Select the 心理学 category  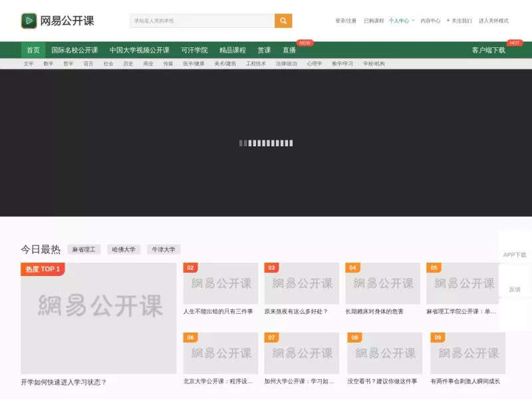[315, 64]
